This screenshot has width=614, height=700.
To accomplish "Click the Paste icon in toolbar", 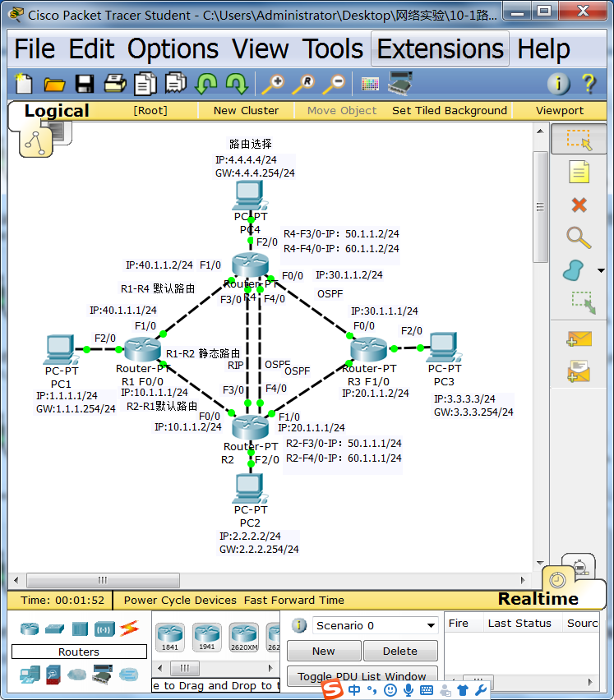I will (176, 83).
